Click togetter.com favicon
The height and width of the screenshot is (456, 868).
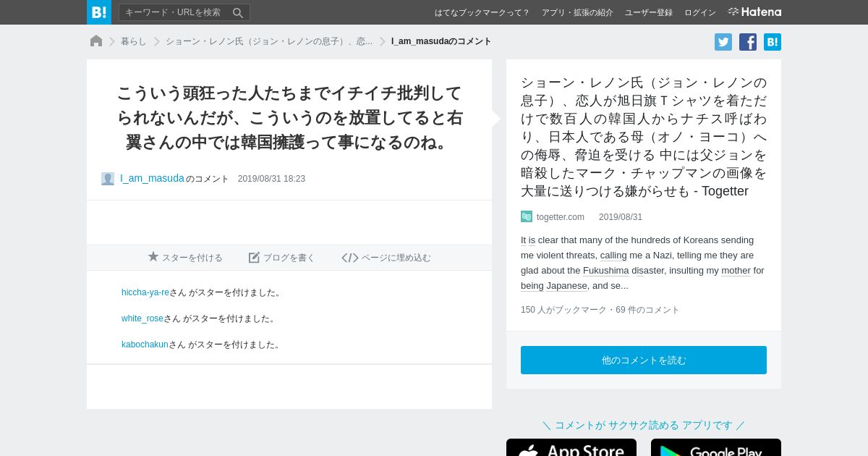coord(527,216)
